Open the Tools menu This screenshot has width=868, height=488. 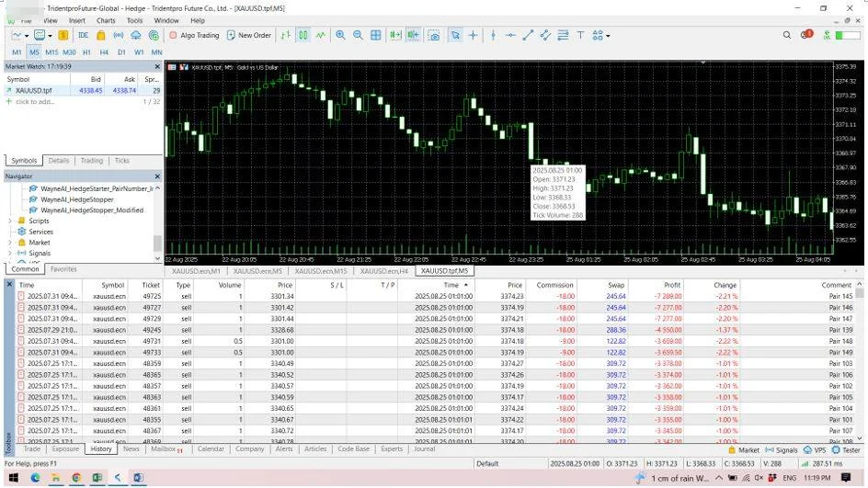(x=134, y=20)
